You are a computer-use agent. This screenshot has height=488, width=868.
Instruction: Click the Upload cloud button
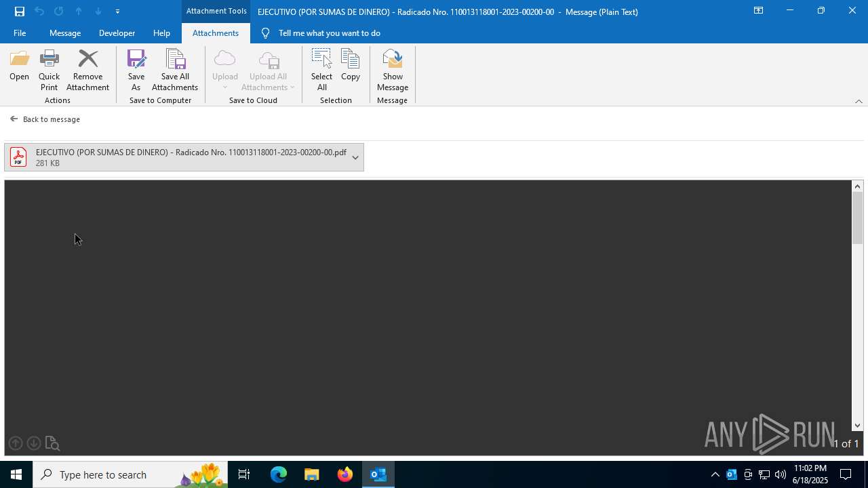224,70
